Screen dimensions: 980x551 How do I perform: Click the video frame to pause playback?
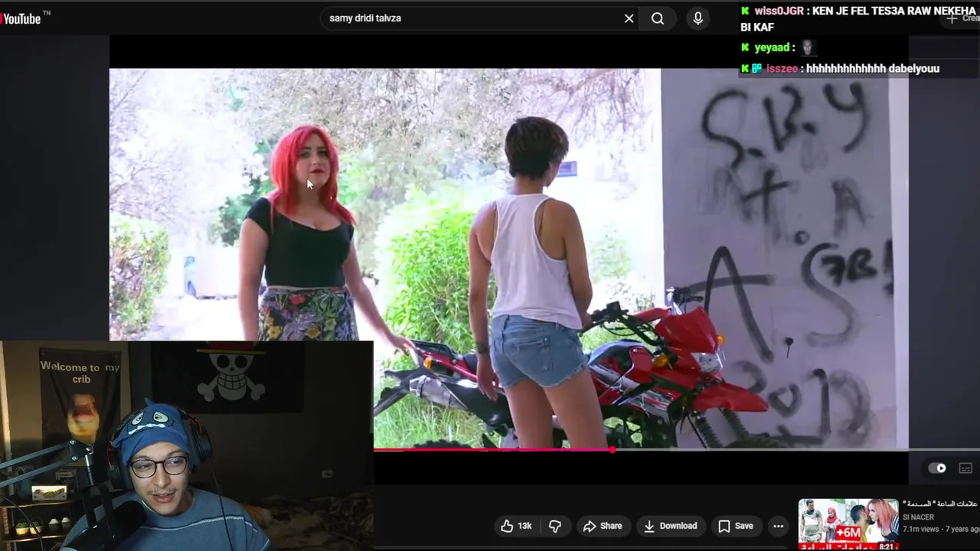[x=508, y=258]
